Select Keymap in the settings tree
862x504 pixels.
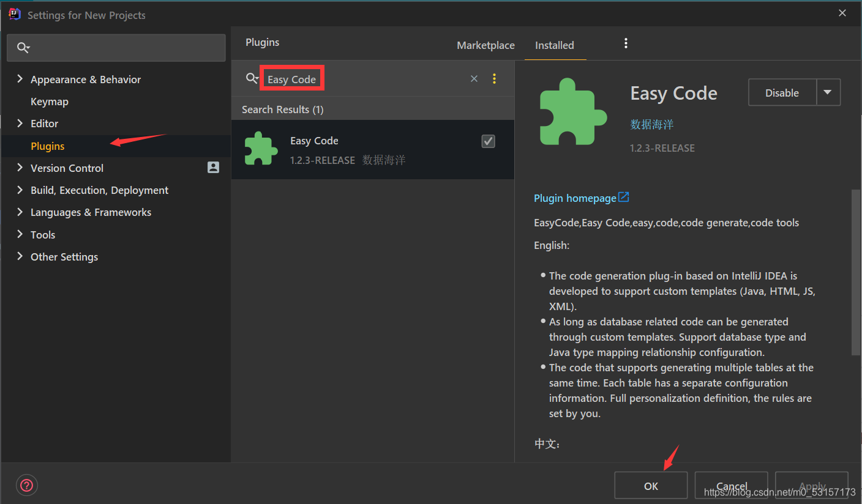(50, 102)
